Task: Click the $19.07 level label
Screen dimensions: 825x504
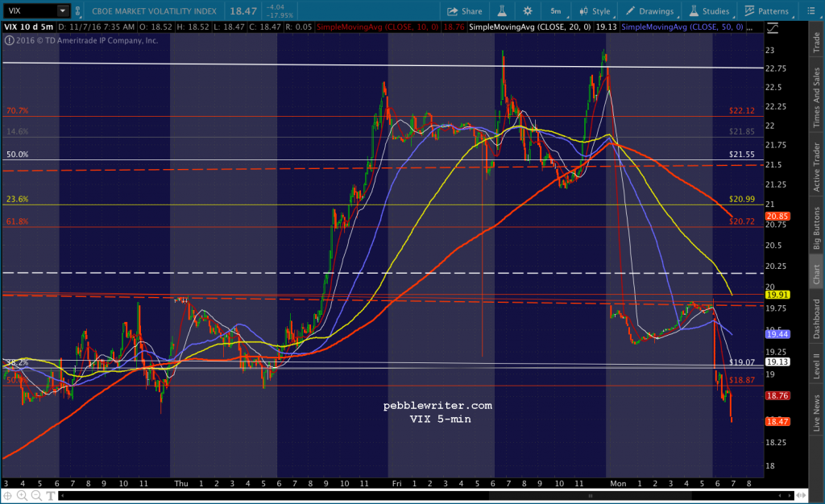Action: 742,362
